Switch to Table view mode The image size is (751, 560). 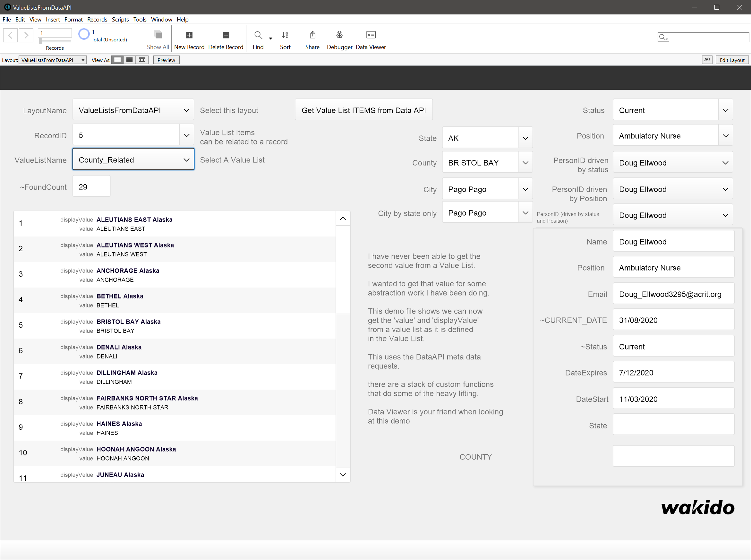pyautogui.click(x=142, y=60)
